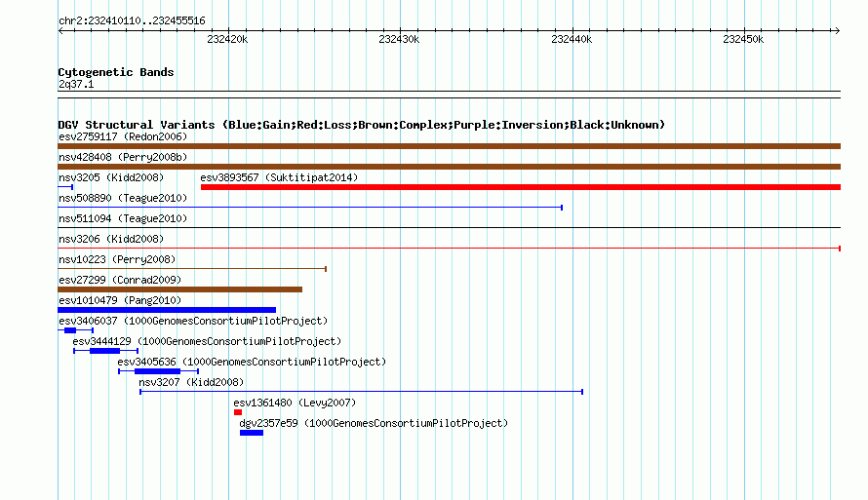Select the blue esv1010479 gain bar

[167, 310]
